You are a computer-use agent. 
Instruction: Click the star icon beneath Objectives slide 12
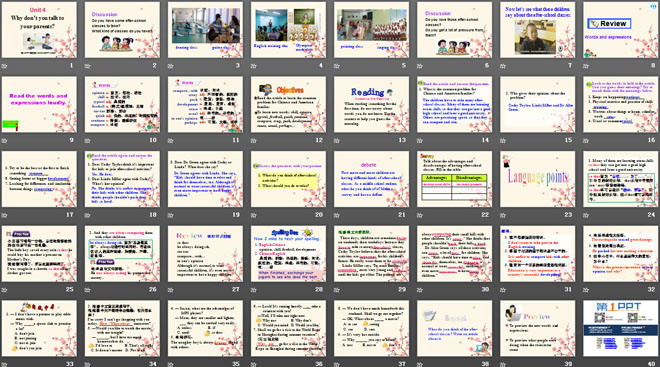[254, 141]
